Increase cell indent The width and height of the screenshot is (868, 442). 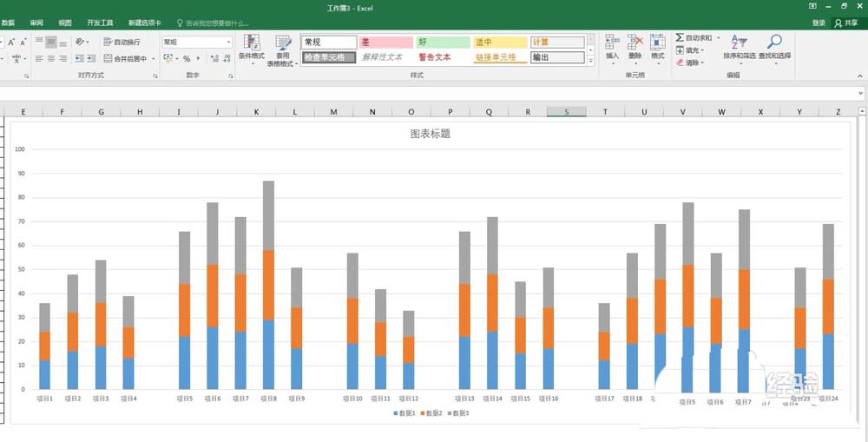(91, 58)
